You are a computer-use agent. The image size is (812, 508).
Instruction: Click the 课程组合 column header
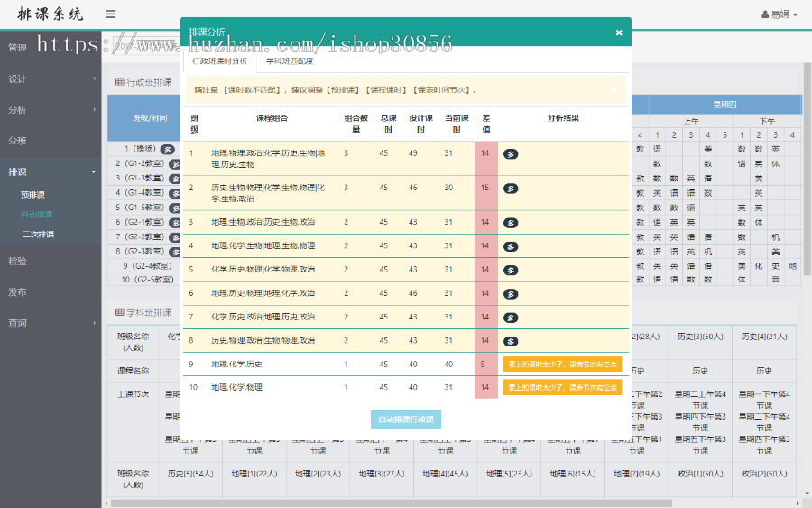pyautogui.click(x=272, y=118)
